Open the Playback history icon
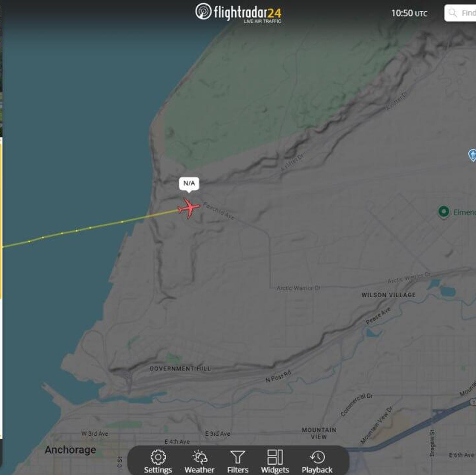Viewport: 476px width, 475px height. [x=317, y=457]
